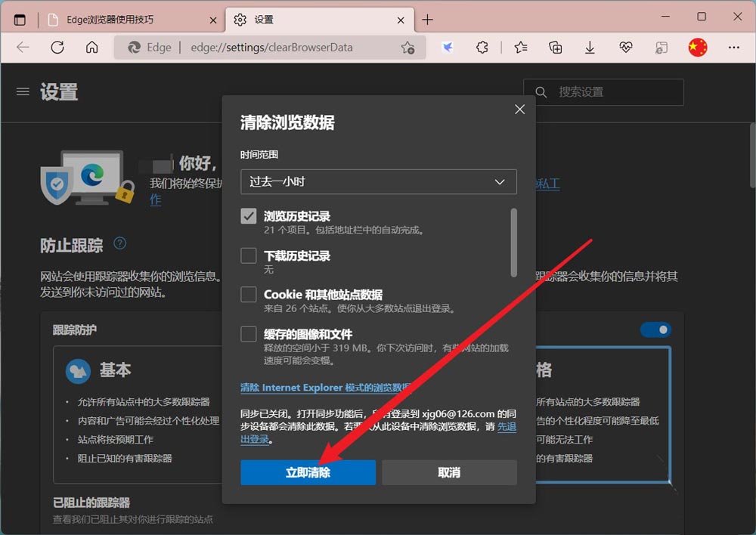Viewport: 756px width, 535px height.
Task: Open the Downloads icon in toolbar
Action: point(590,47)
